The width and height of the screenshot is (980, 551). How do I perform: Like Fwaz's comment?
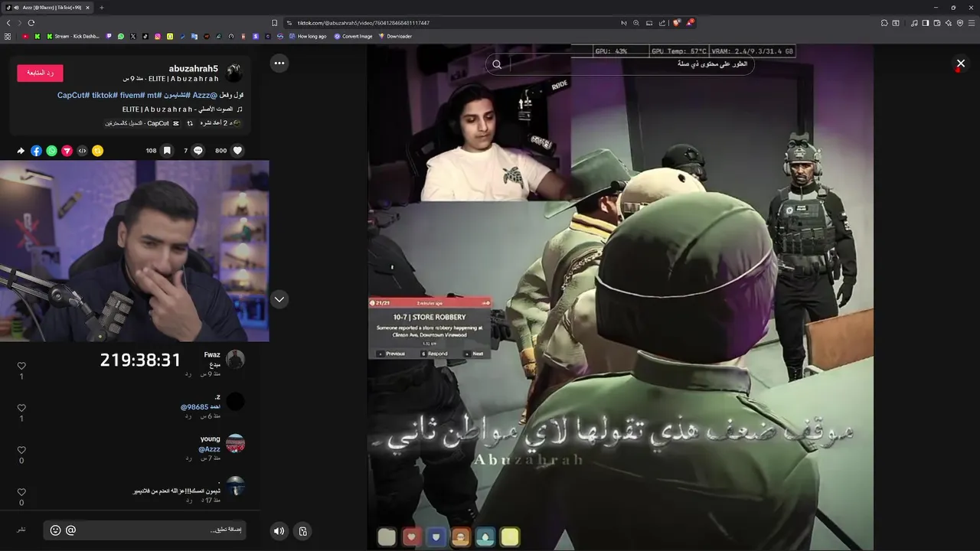[x=21, y=367]
